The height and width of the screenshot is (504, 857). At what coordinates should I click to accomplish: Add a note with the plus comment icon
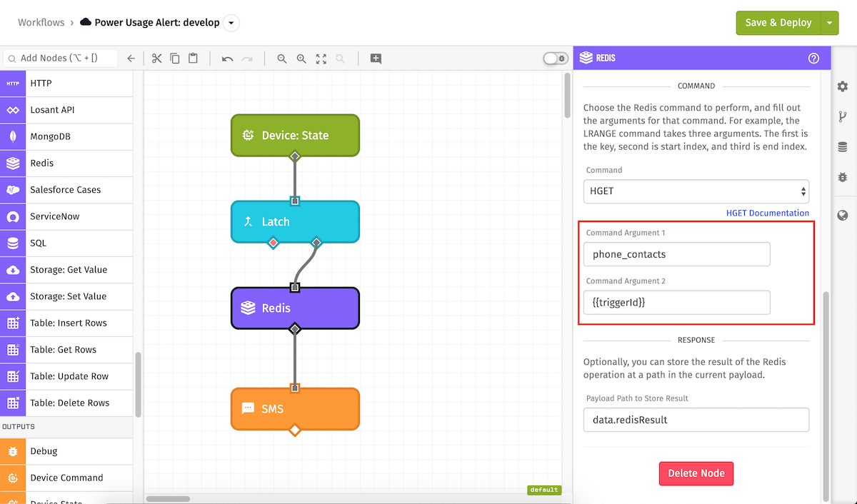(376, 59)
